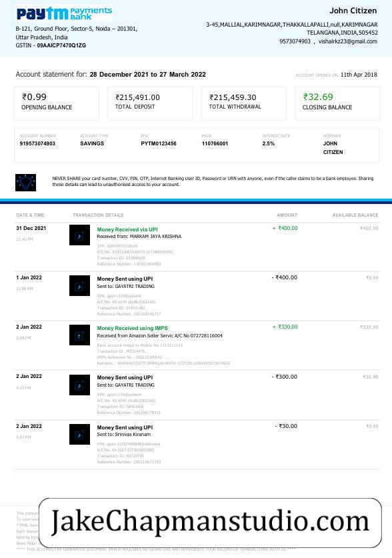Click the icon for the Srinivas Kiranam payment
This screenshot has height=558, width=392.
click(80, 434)
